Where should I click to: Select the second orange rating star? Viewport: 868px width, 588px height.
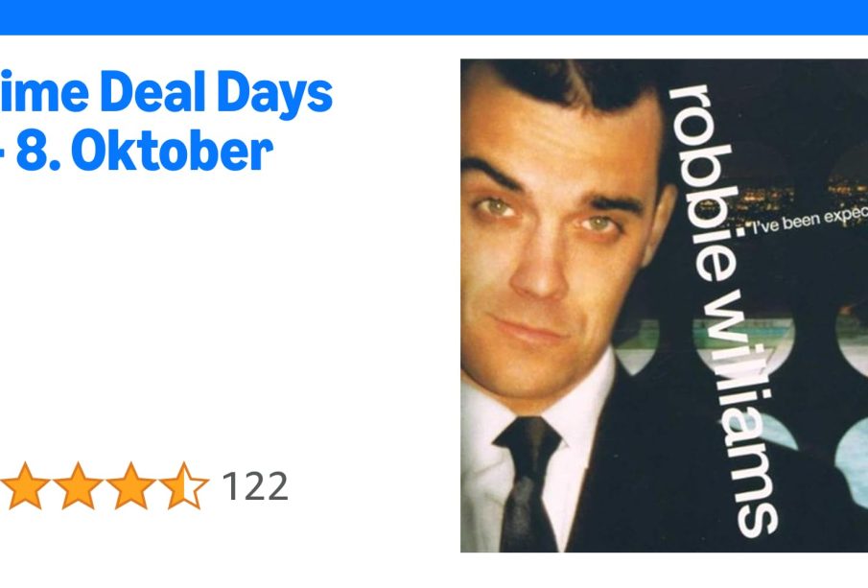[x=78, y=485]
